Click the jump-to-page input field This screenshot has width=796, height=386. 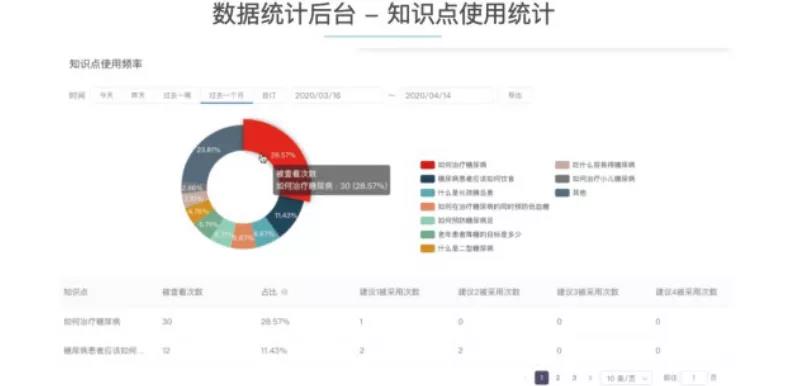coord(693,378)
